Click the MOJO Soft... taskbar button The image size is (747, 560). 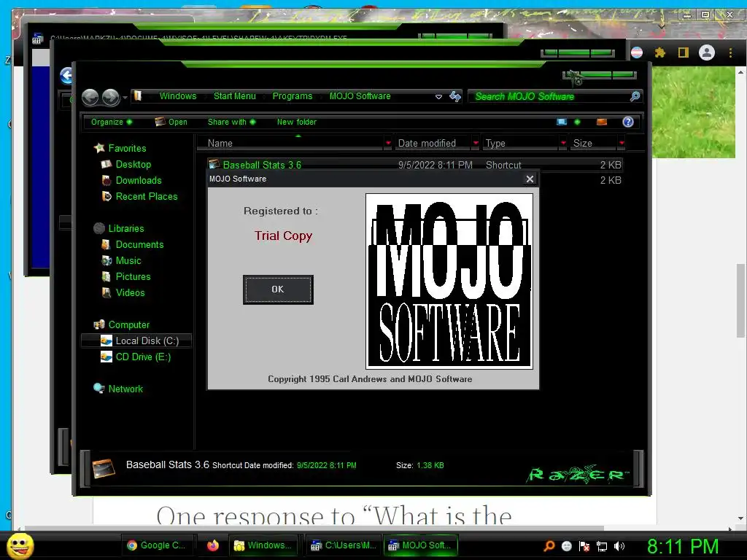pos(421,545)
